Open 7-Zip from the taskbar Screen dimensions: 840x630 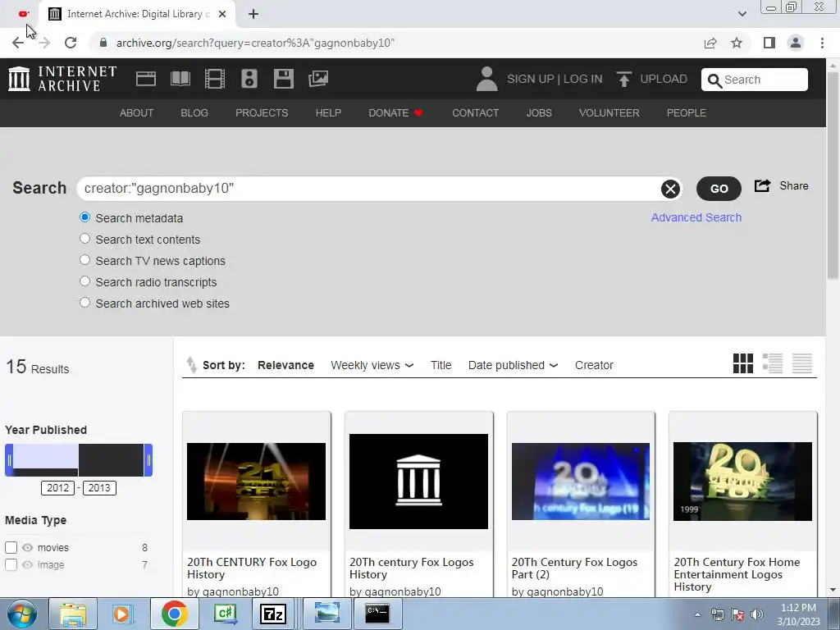272,614
